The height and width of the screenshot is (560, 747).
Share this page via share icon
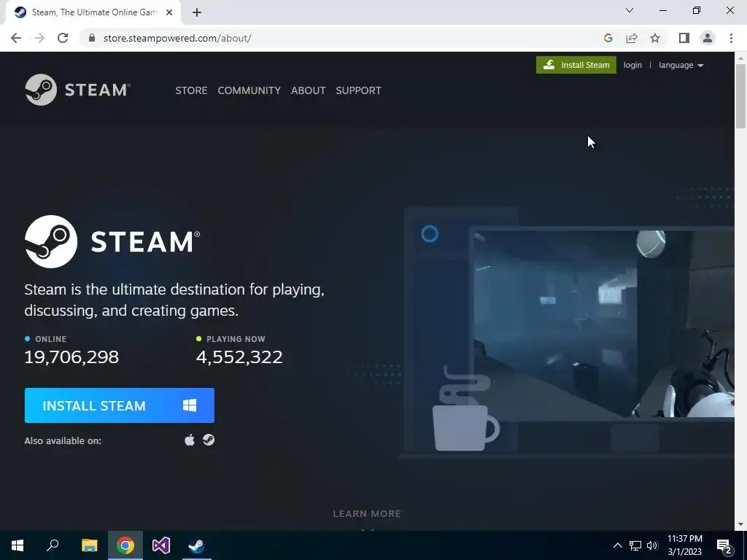click(632, 38)
